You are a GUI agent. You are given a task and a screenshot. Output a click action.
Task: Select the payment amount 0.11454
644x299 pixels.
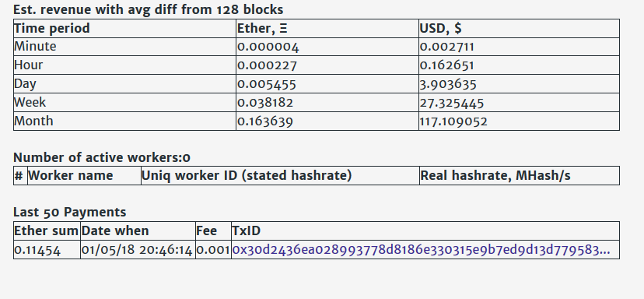click(x=37, y=250)
